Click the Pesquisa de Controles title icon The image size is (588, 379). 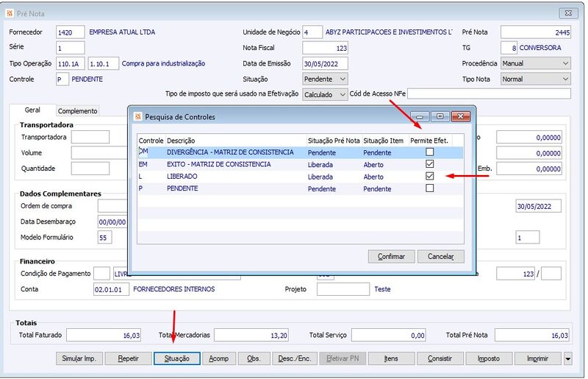(137, 117)
